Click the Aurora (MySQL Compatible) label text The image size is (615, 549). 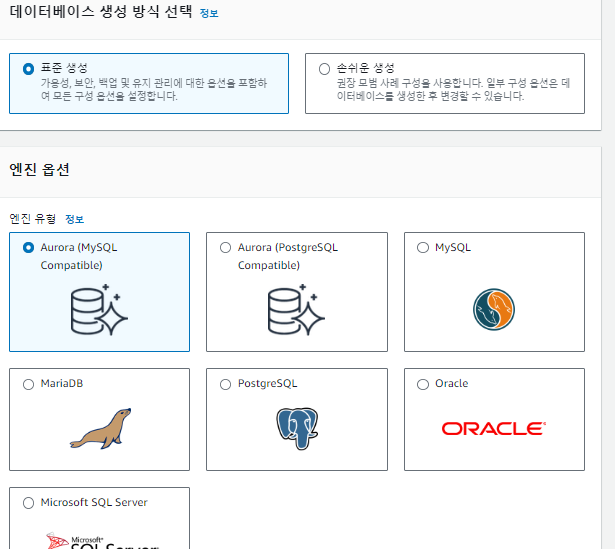coord(79,256)
